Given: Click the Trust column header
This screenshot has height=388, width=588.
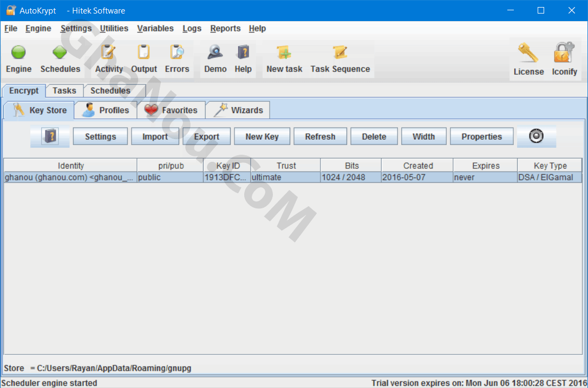Looking at the screenshot, I should pos(286,166).
